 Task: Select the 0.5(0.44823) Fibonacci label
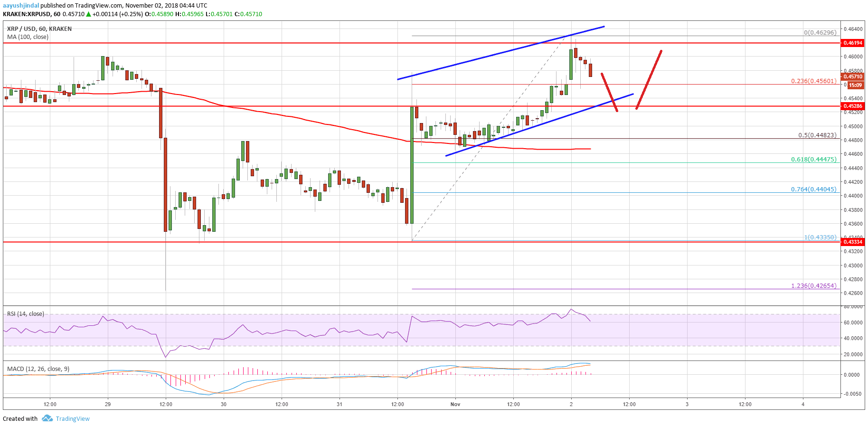(x=817, y=135)
